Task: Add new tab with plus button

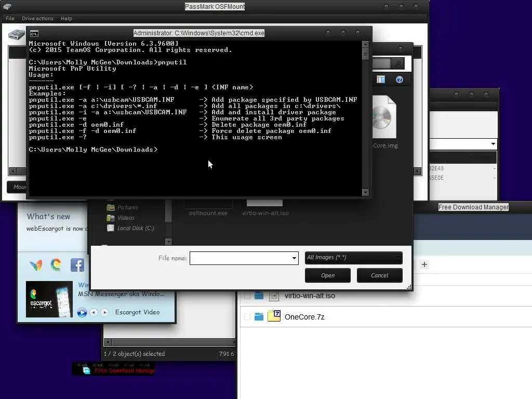Action: (424, 264)
